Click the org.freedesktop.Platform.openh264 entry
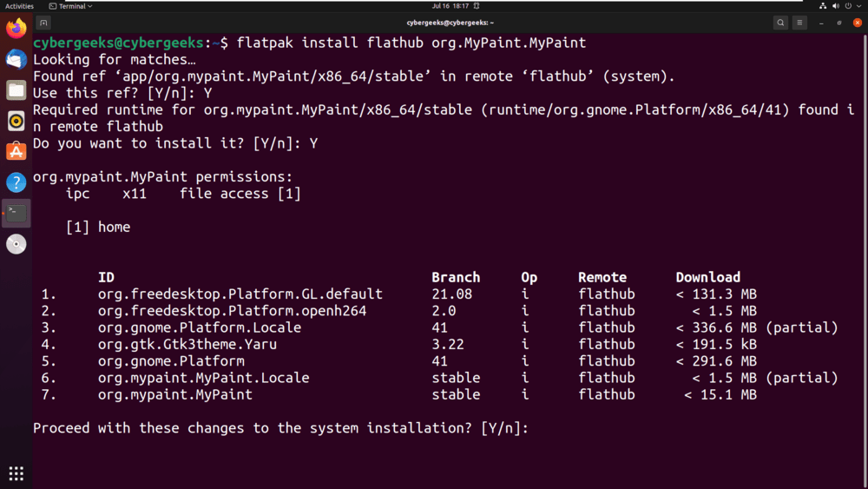The height and width of the screenshot is (489, 868). [232, 311]
